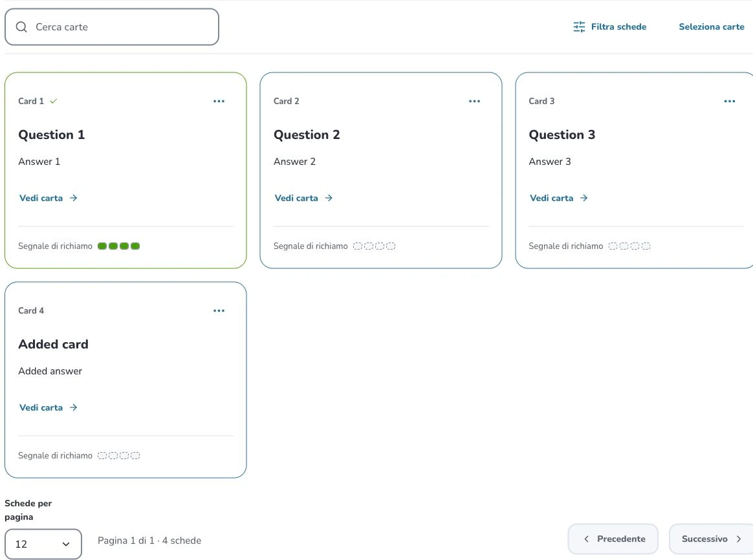Viewport: 753px width, 560px height.
Task: Open the options menu for Card 2
Action: (x=474, y=102)
